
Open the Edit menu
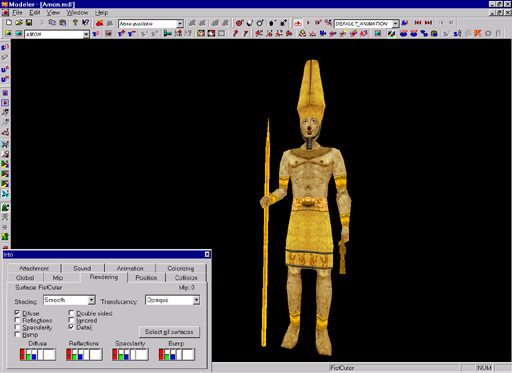click(x=35, y=13)
